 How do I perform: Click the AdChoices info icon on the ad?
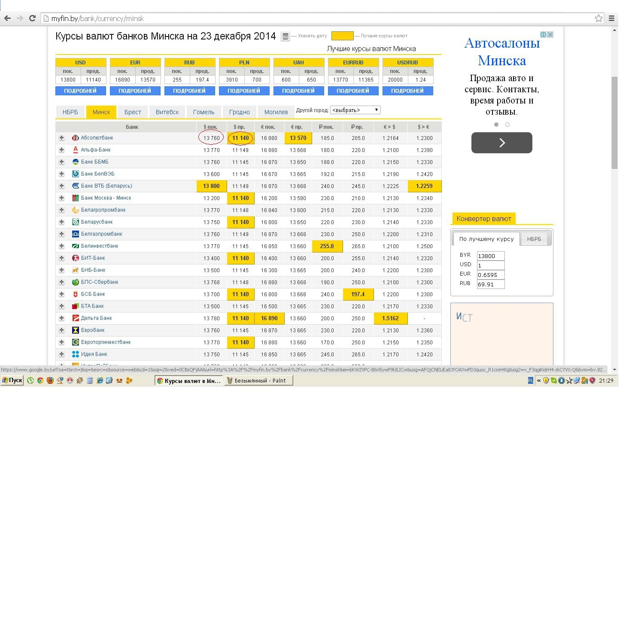[x=544, y=34]
